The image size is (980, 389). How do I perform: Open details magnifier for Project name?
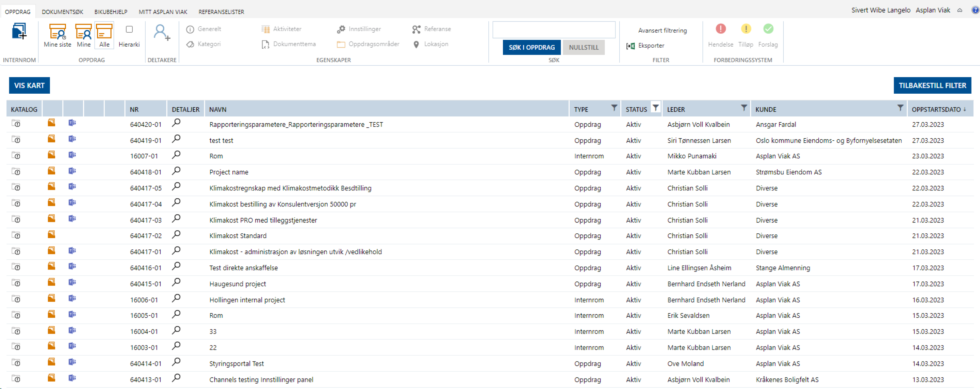(x=176, y=171)
